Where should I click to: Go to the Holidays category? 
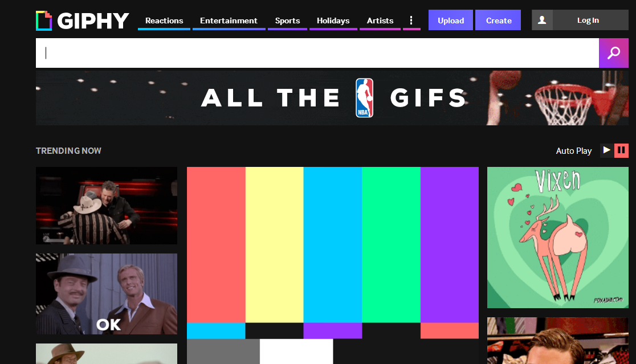[333, 21]
